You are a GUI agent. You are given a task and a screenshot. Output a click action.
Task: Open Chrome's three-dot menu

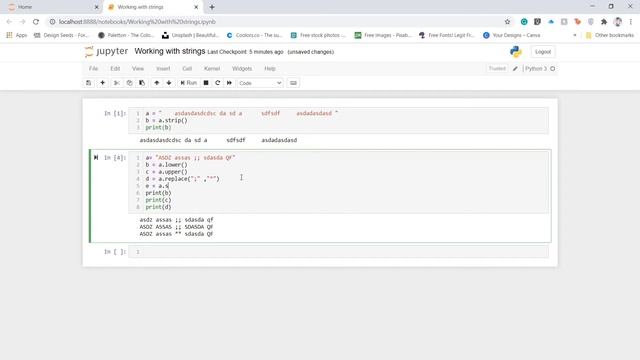click(x=631, y=22)
